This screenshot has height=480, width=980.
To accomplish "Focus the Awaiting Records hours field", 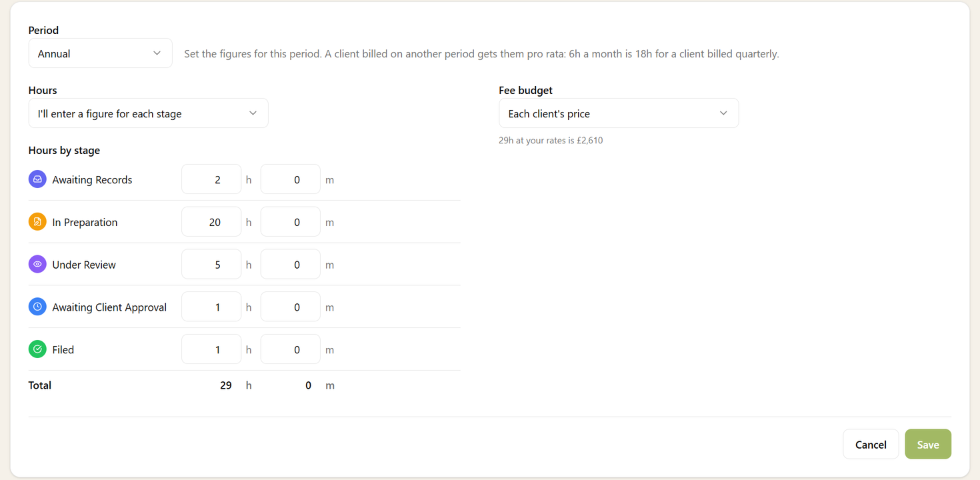I will pyautogui.click(x=211, y=179).
